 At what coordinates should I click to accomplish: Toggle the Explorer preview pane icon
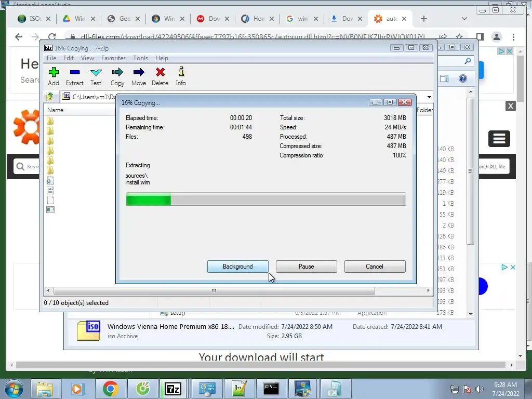pyautogui.click(x=444, y=79)
